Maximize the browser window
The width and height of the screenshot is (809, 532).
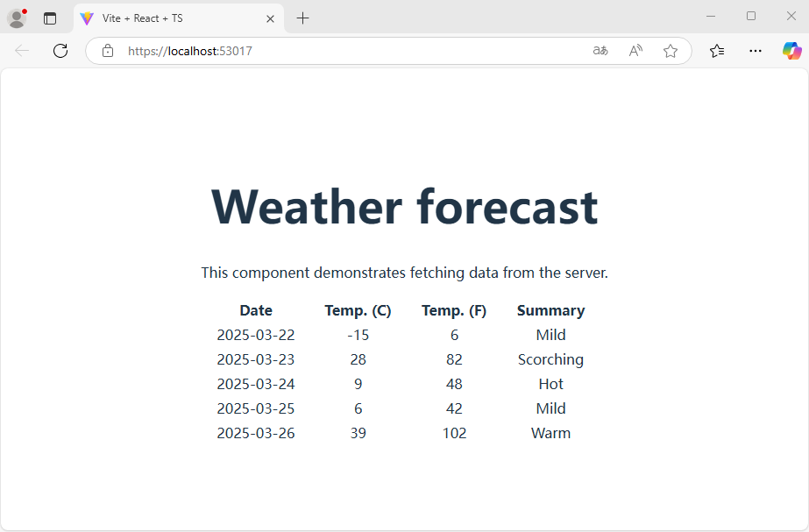(751, 17)
